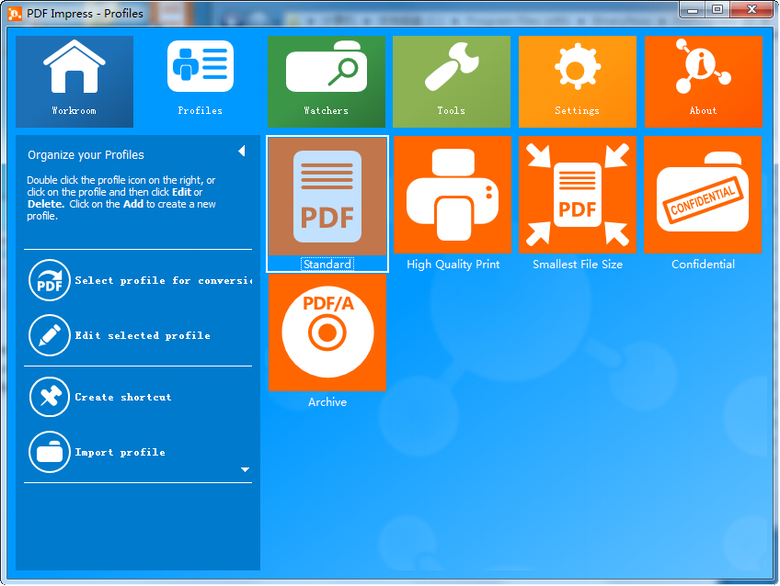Open the Settings gear tile
The image size is (780, 586).
coord(578,81)
